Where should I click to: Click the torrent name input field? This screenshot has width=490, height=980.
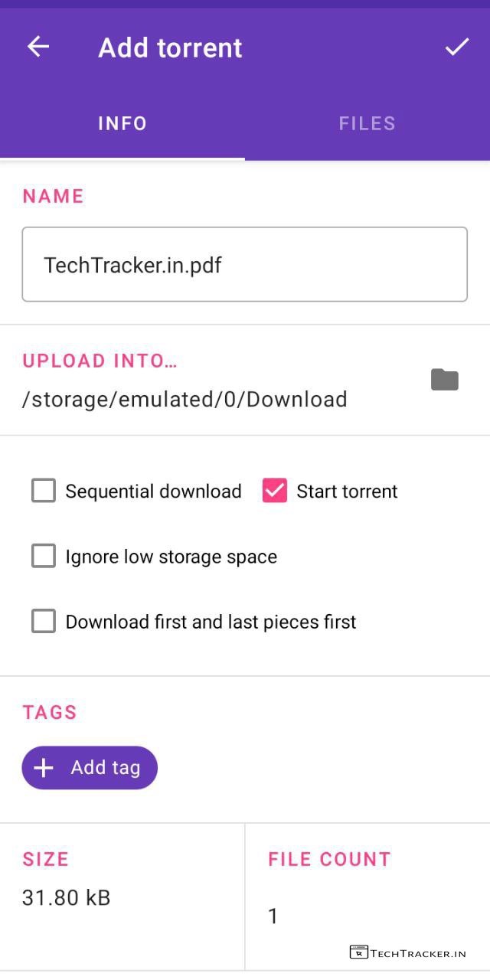click(x=244, y=265)
